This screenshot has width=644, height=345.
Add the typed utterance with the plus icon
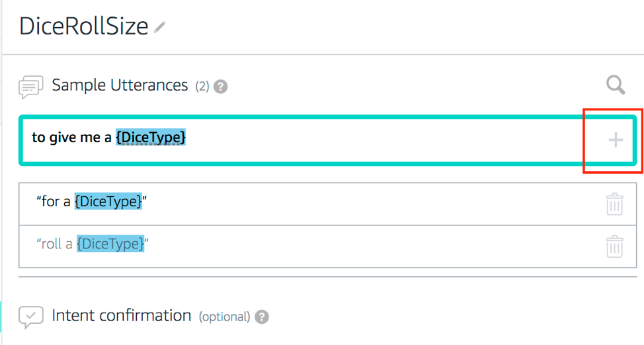tap(616, 140)
